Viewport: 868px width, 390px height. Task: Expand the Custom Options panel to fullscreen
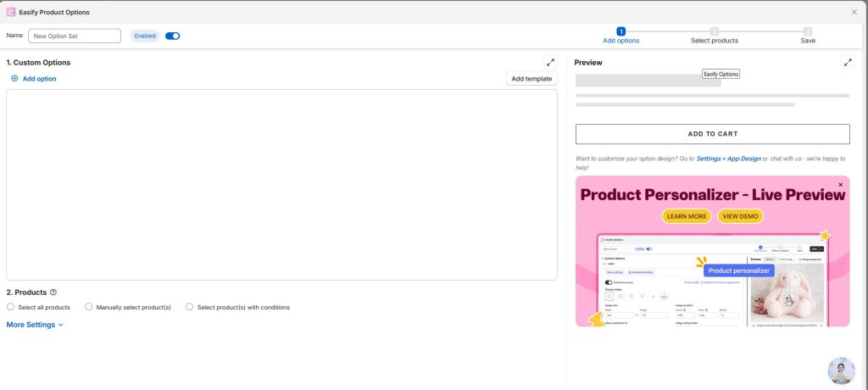tap(550, 63)
